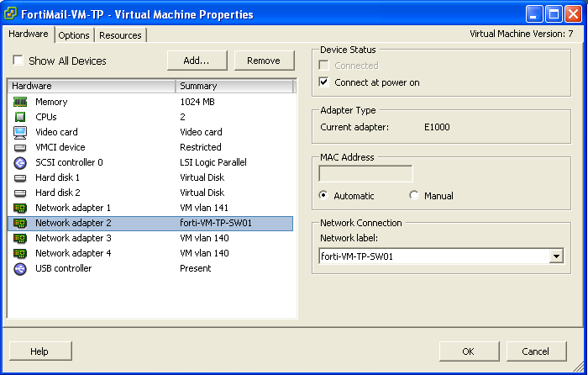Select Hard disk 1 row label

(57, 177)
